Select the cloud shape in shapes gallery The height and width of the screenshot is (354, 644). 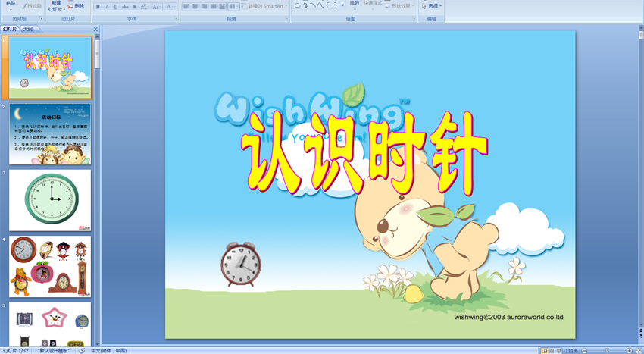[298, 5]
